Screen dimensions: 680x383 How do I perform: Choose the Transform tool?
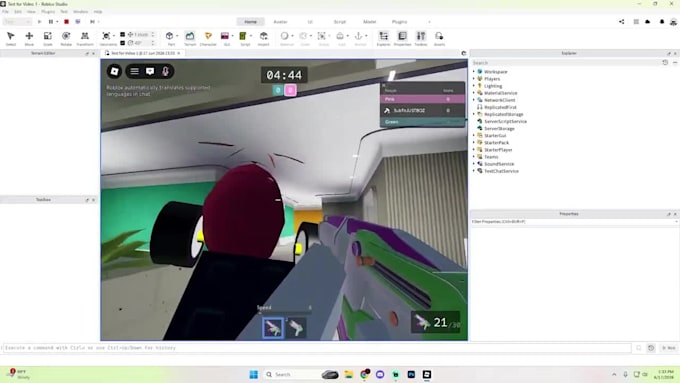(85, 38)
